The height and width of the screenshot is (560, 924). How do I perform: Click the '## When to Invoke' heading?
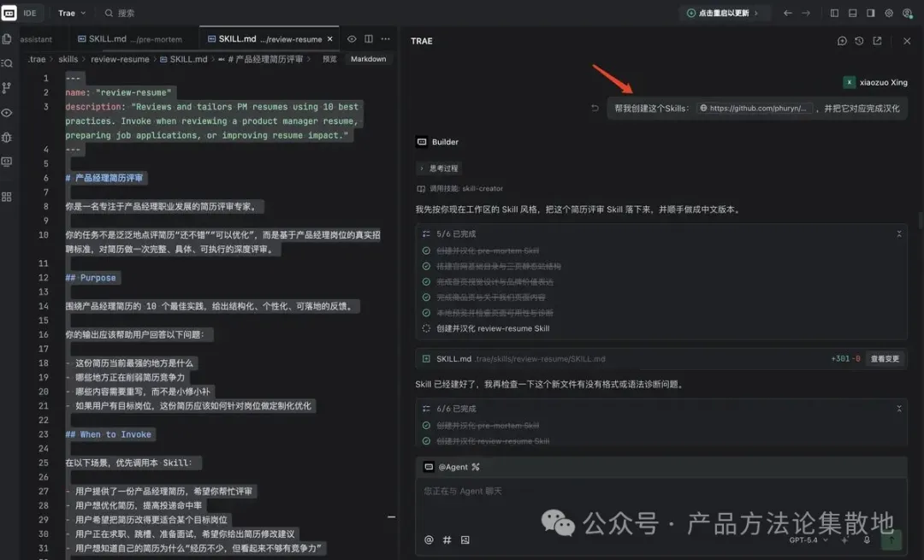(x=109, y=434)
